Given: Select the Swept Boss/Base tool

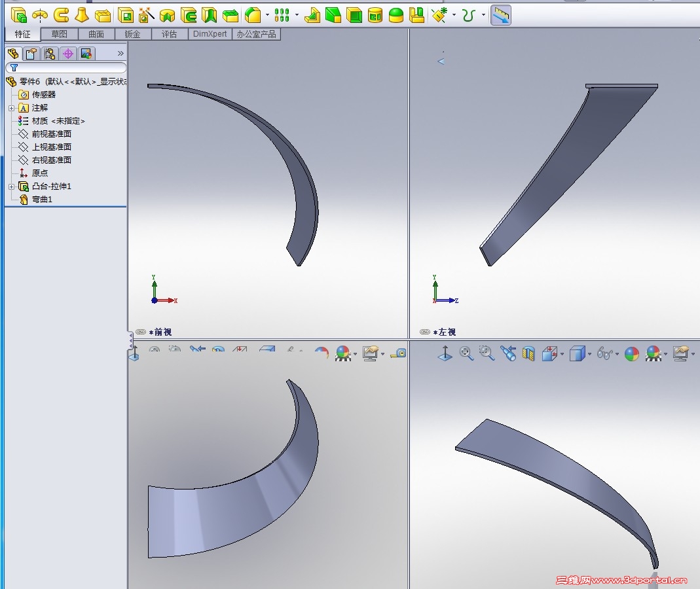Looking at the screenshot, I should point(61,16).
